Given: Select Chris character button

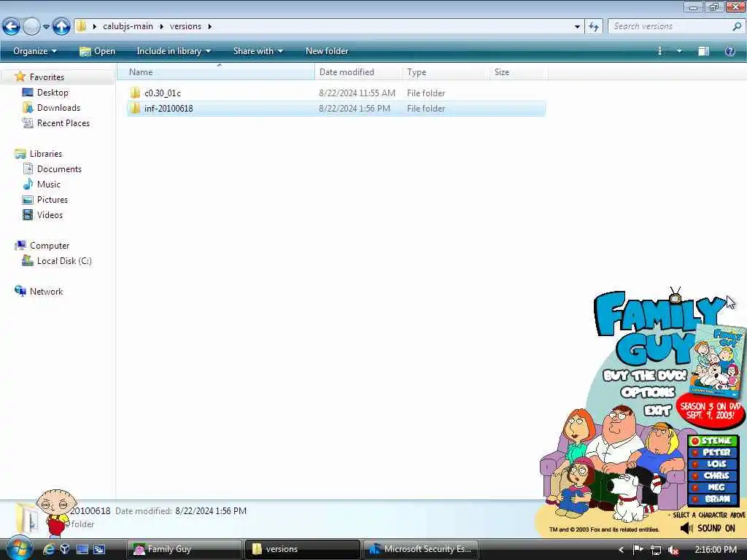Looking at the screenshot, I should (x=712, y=475).
